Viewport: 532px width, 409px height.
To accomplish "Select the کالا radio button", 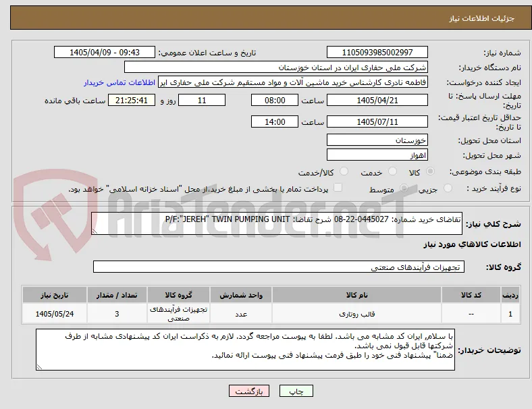I will tap(430, 171).
